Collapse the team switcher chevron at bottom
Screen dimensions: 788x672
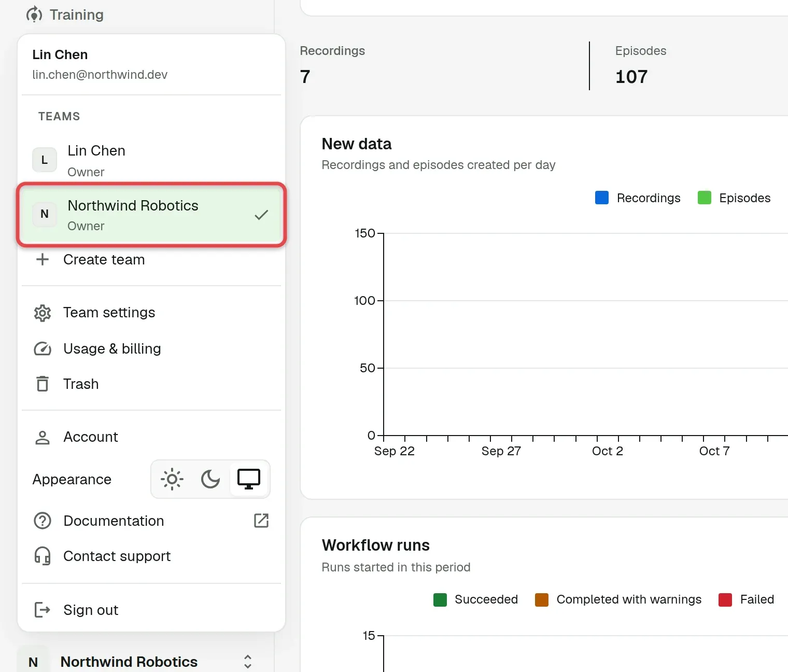(x=248, y=662)
